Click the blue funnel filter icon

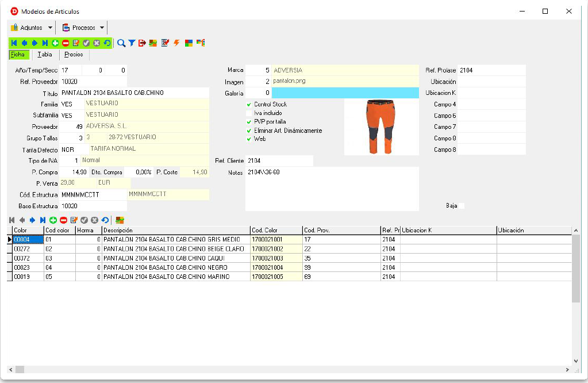coord(132,43)
